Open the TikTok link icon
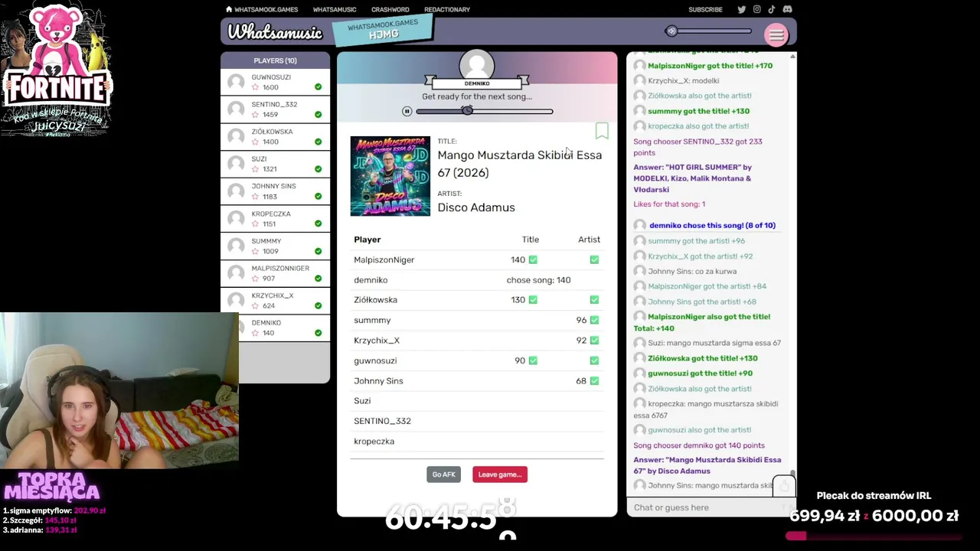 click(x=771, y=9)
